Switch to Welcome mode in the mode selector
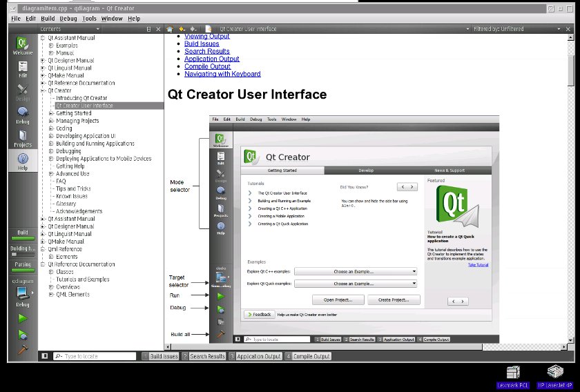This screenshot has height=392, width=580. [23, 46]
